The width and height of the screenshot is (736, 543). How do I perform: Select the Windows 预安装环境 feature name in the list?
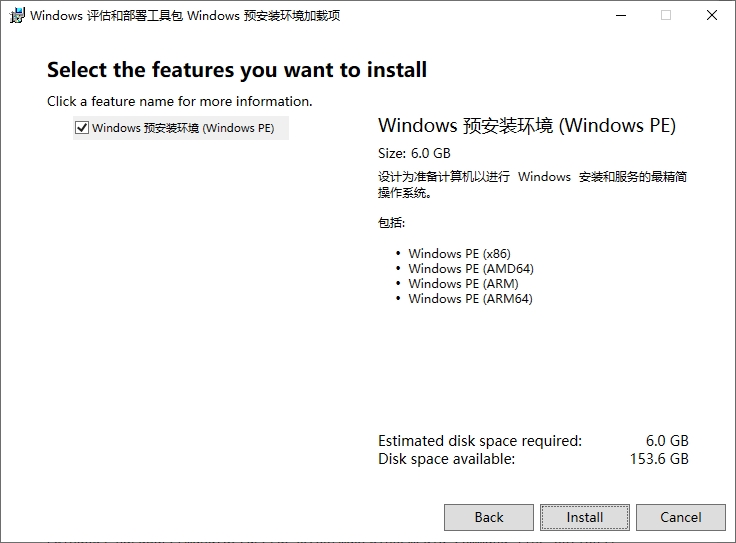pyautogui.click(x=183, y=128)
